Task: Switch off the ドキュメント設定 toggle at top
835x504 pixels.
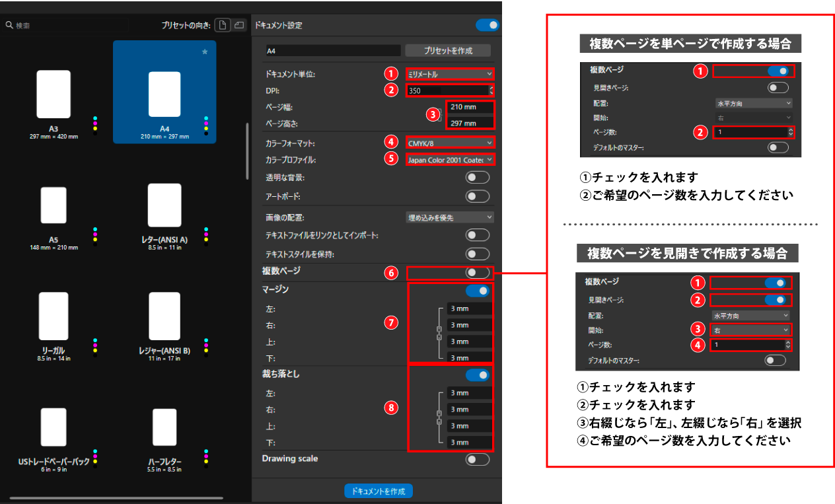Action: pyautogui.click(x=487, y=25)
